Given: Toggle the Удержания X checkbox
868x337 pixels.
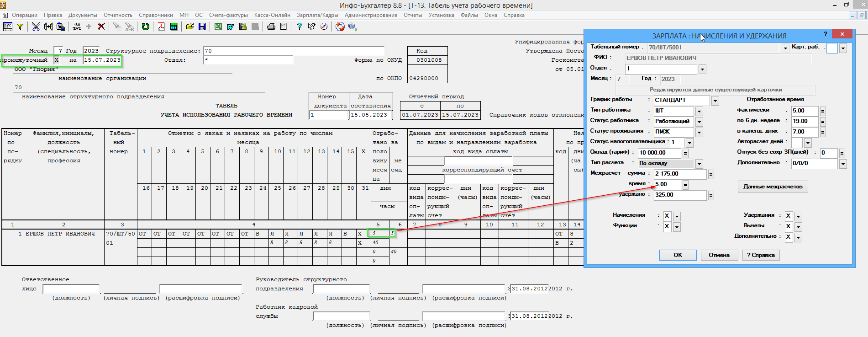Looking at the screenshot, I should tap(789, 216).
